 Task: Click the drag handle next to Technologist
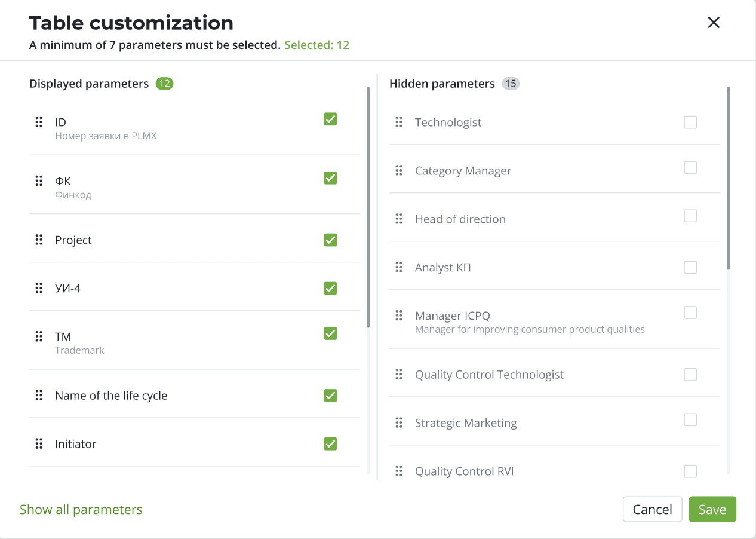tap(399, 122)
